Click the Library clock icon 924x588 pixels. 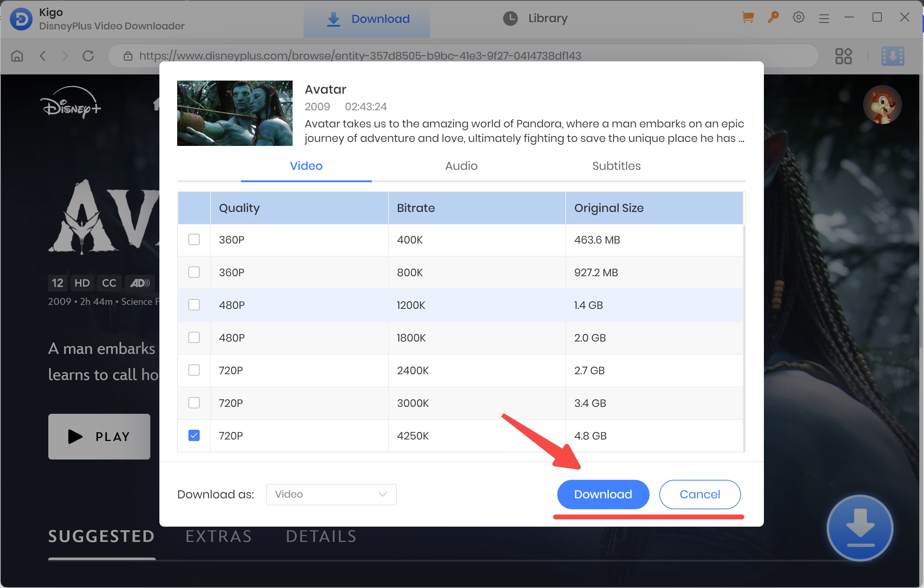[510, 19]
